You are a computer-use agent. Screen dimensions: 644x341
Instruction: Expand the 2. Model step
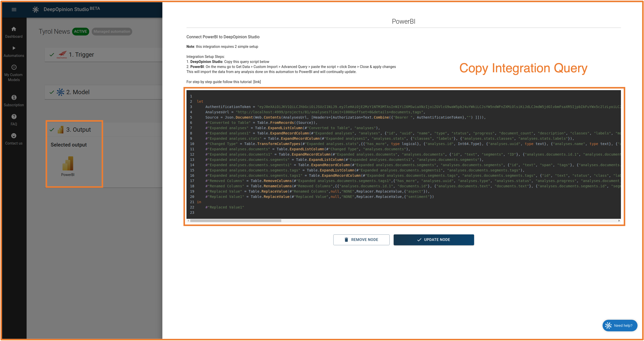[x=104, y=92]
